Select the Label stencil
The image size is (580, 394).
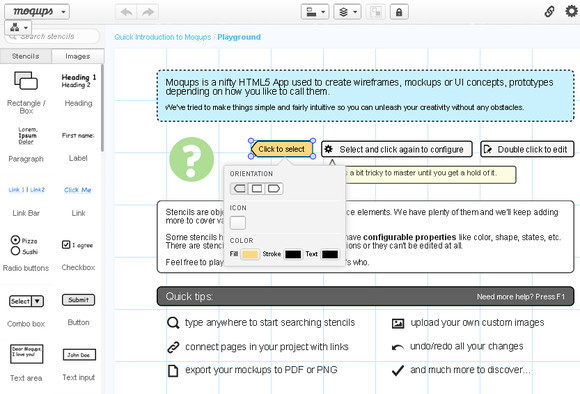(78, 135)
